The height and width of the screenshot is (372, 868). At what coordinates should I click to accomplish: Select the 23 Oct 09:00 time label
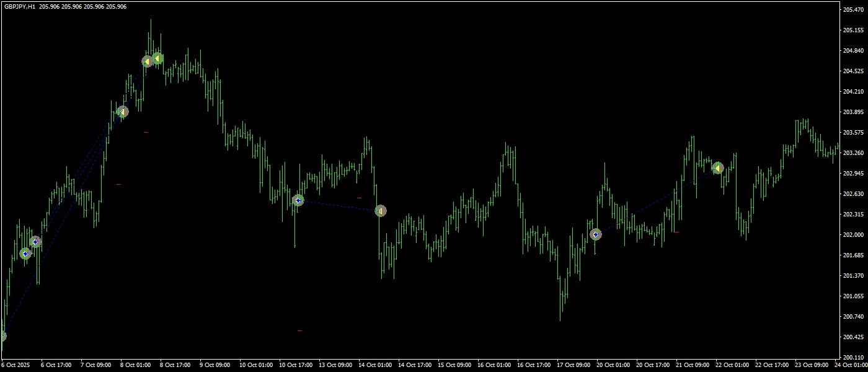811,365
